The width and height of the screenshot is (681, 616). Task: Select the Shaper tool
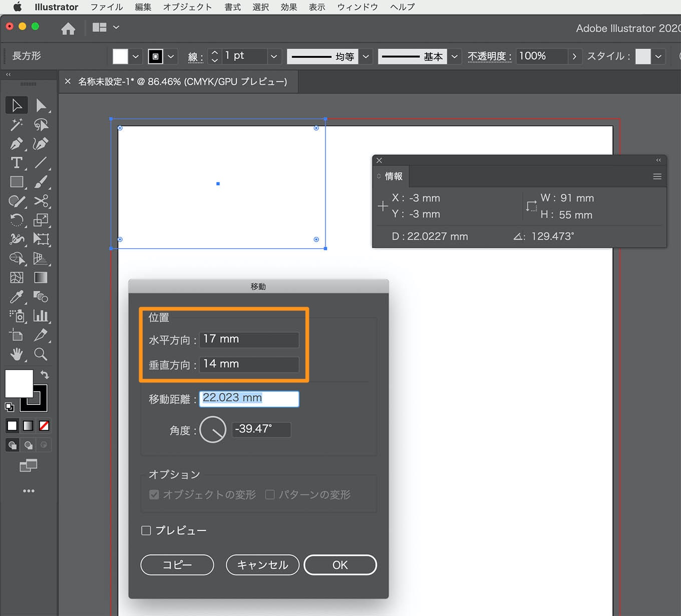pyautogui.click(x=17, y=201)
